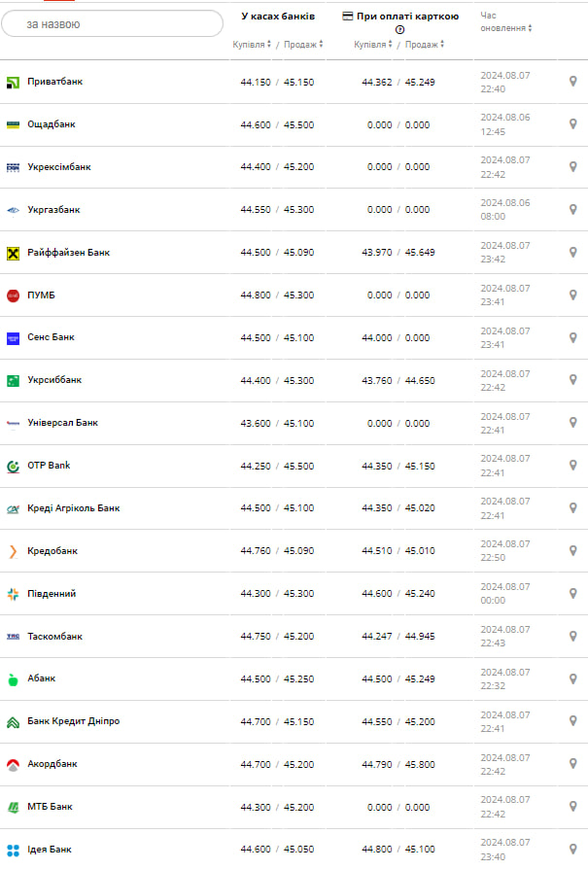Click the help question mark under card payment

[399, 30]
